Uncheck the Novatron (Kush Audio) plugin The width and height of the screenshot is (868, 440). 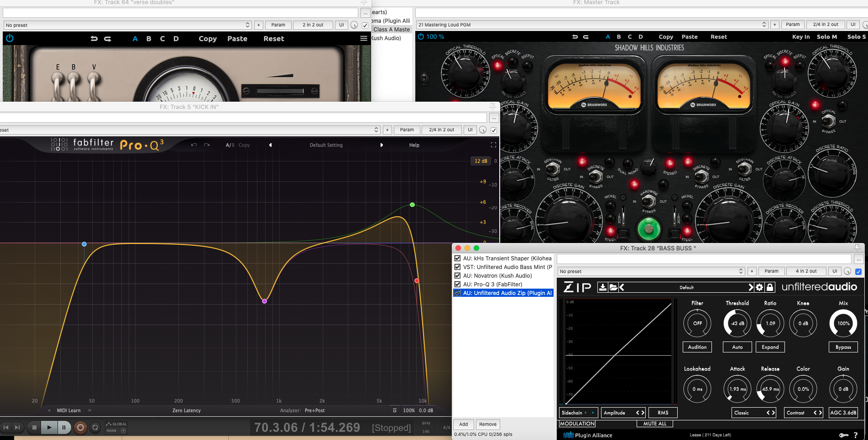coord(457,275)
